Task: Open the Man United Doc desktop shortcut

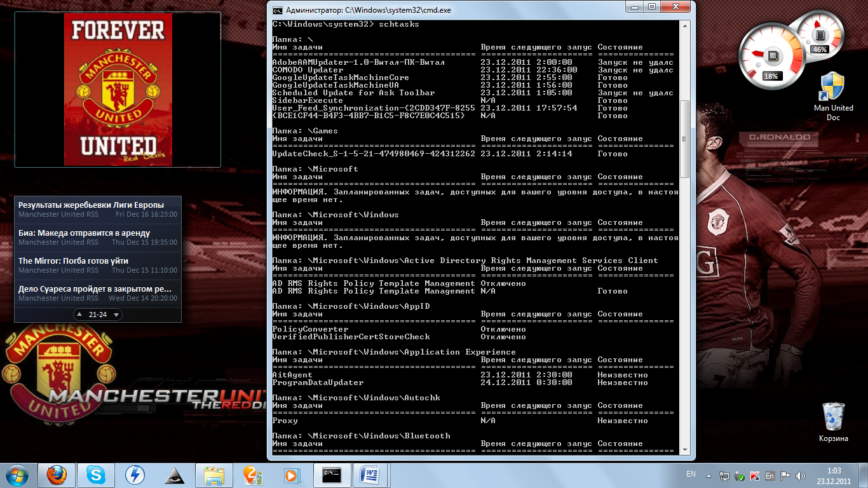Action: click(x=833, y=95)
